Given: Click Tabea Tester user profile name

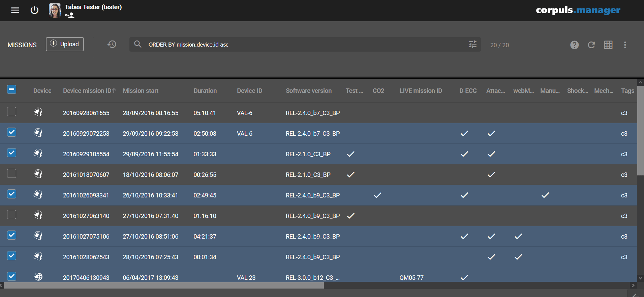Looking at the screenshot, I should tap(93, 7).
